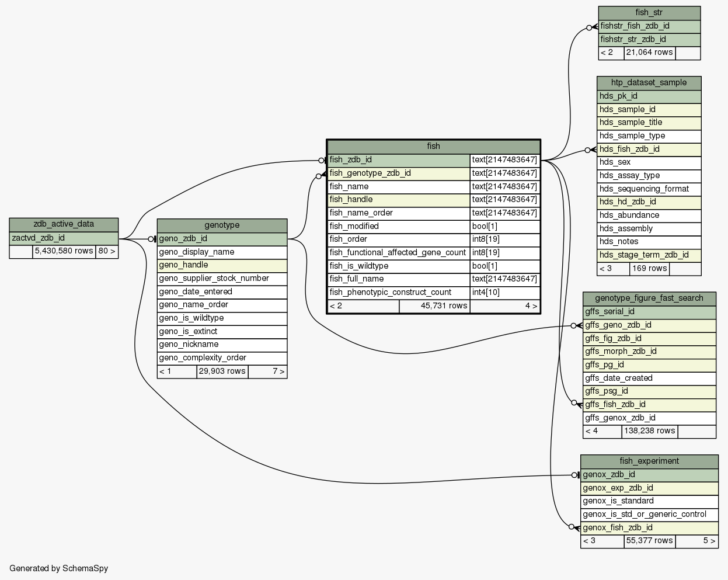Click the fish_is_wildtype column
The image size is (728, 580).
coord(399,266)
